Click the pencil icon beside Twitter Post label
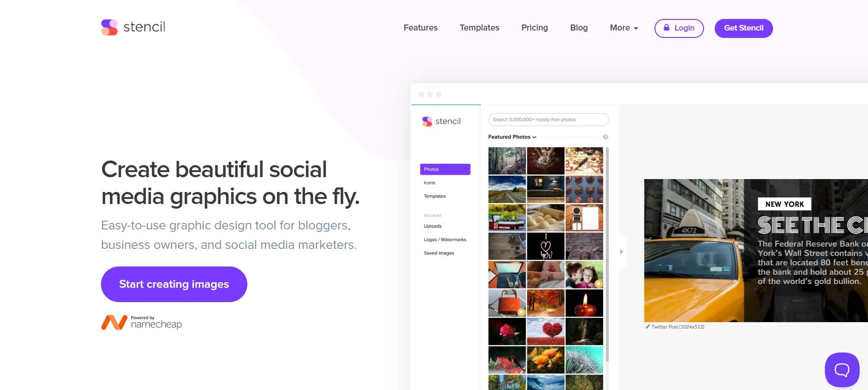This screenshot has height=390, width=868. [648, 327]
